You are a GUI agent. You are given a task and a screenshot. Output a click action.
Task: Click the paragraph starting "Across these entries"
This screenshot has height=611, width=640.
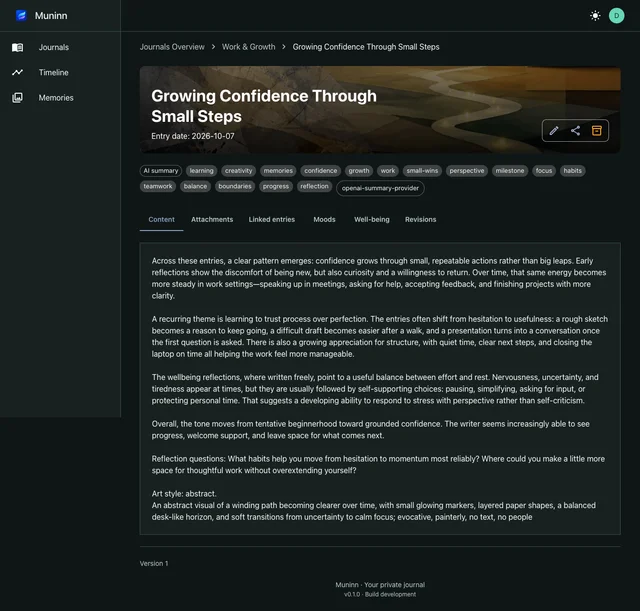tap(379, 278)
